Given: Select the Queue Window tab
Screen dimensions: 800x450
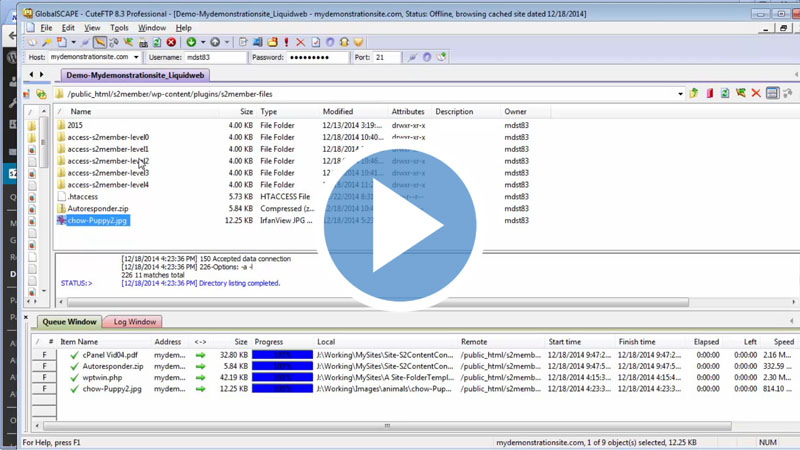Looking at the screenshot, I should click(69, 322).
